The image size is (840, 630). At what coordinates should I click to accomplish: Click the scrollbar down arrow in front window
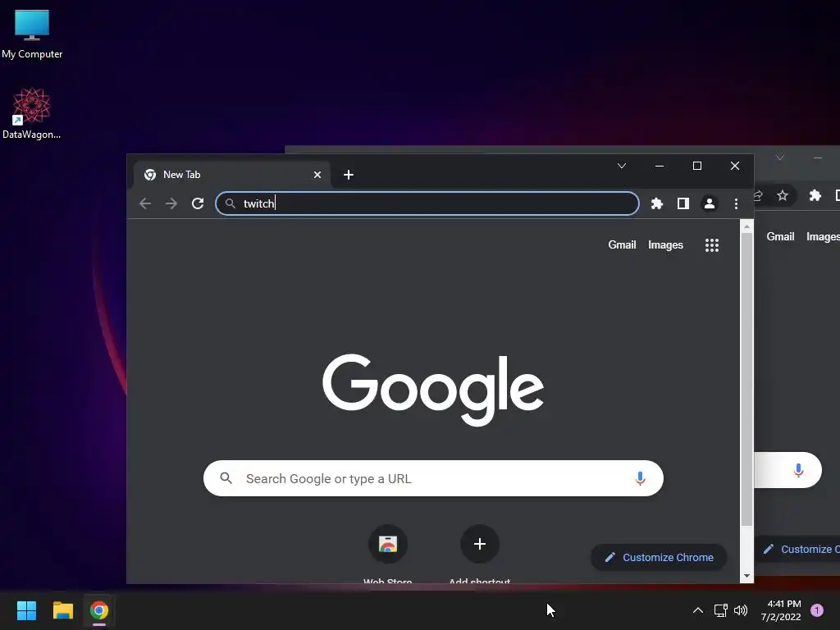click(746, 576)
